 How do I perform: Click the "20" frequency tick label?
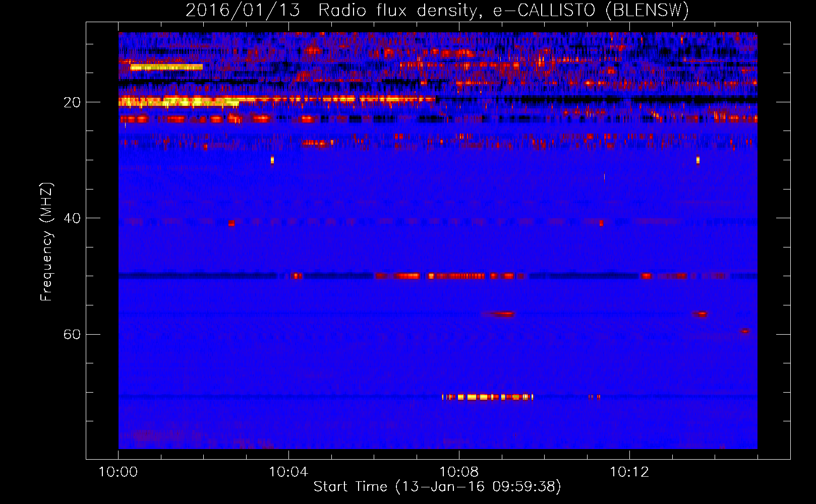[72, 102]
